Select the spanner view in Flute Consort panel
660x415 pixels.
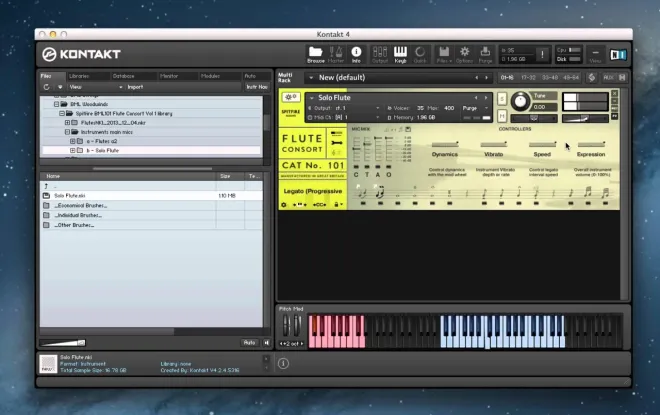336,143
